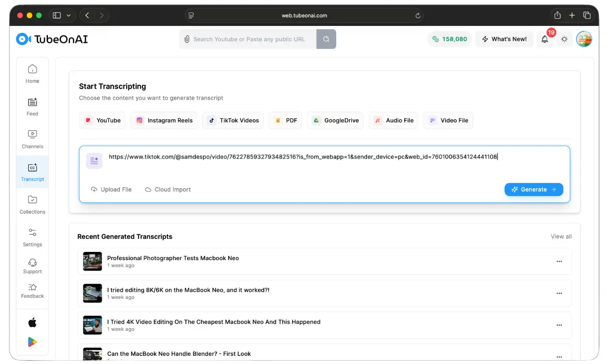Screen dimensions: 609x364
Task: Choose the Instagram Reels source option
Action: point(164,120)
